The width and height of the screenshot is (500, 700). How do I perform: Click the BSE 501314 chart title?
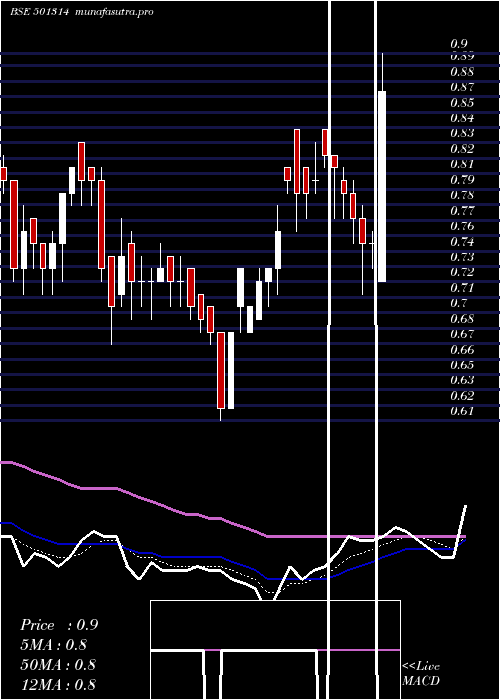point(39,12)
